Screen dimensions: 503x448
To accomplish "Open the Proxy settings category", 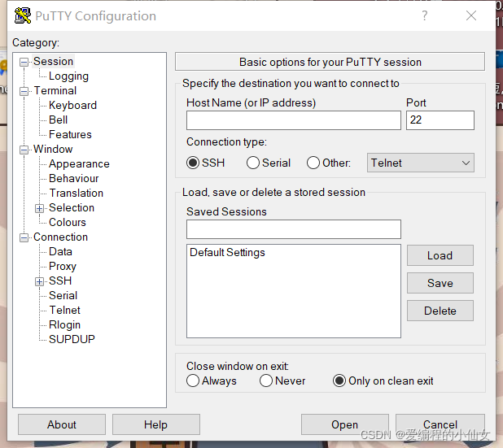I will tap(63, 266).
